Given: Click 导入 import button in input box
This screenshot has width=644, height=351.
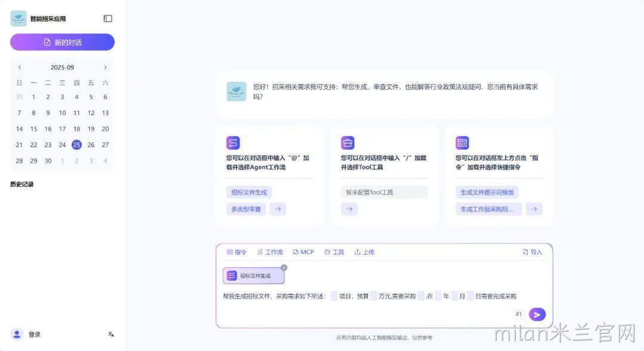Looking at the screenshot, I should coord(532,252).
